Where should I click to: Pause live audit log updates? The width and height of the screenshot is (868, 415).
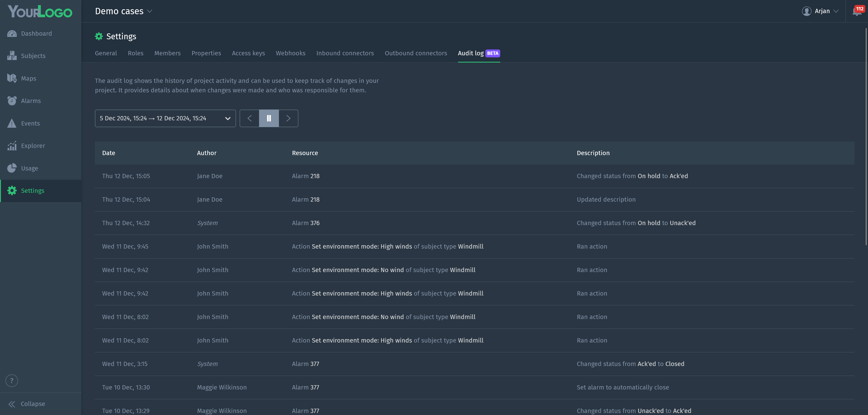coord(269,118)
